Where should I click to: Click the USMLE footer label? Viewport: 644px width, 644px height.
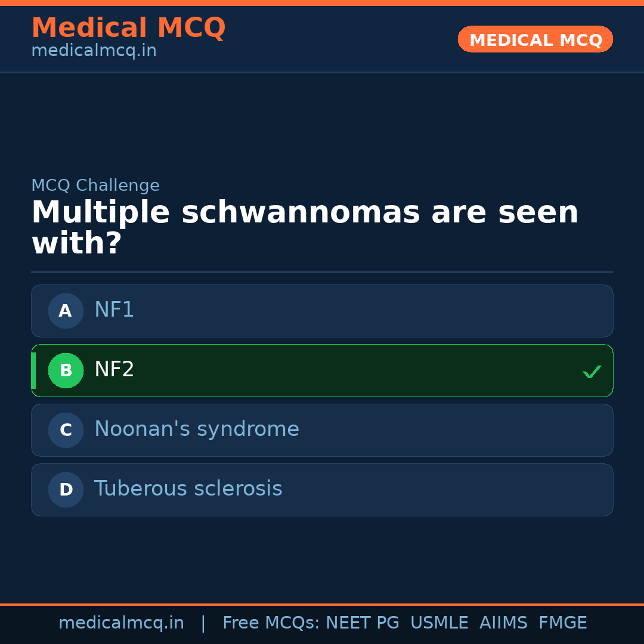[439, 623]
